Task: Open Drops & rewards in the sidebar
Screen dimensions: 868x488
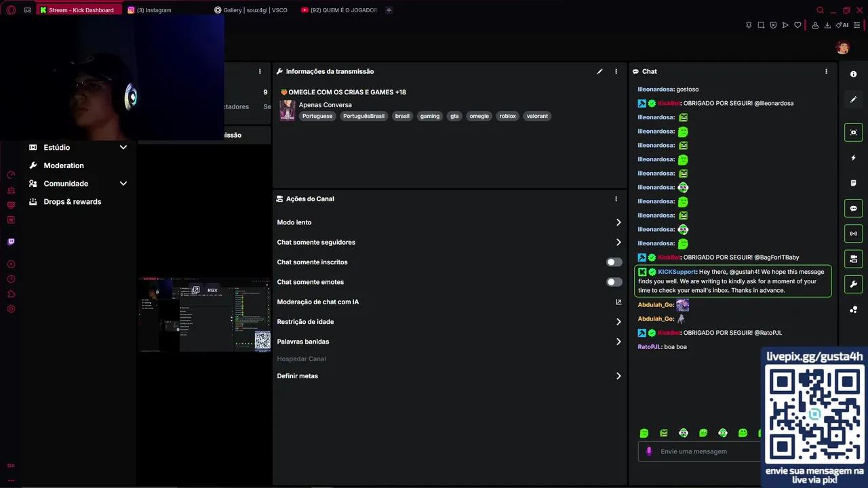Action: [x=72, y=202]
